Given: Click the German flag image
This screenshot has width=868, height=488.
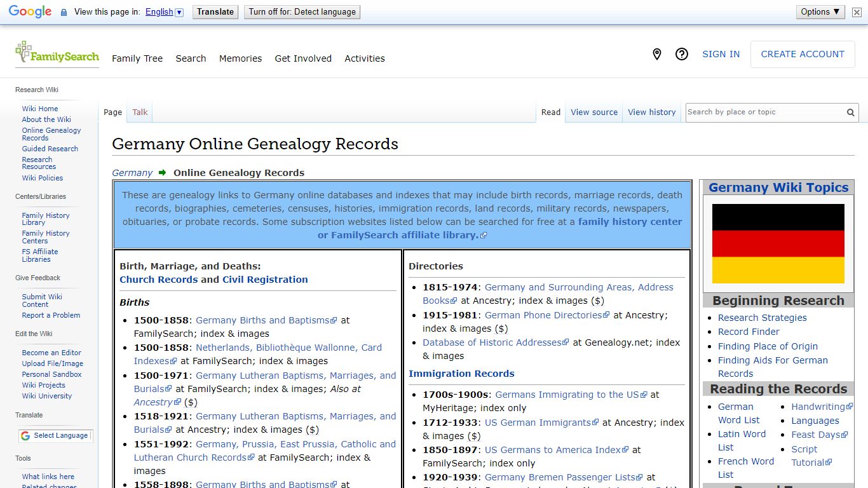Looking at the screenshot, I should [x=778, y=243].
